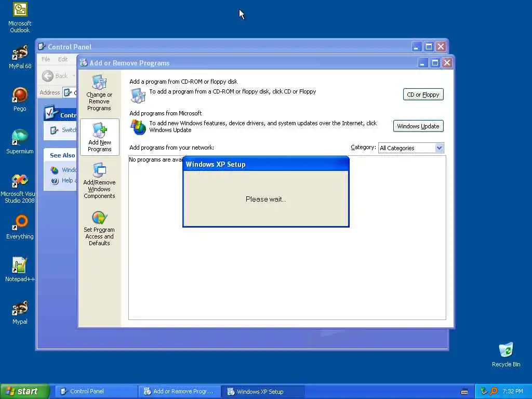Click the 7:32 PM clock
This screenshot has width=532, height=399.
coord(513,392)
